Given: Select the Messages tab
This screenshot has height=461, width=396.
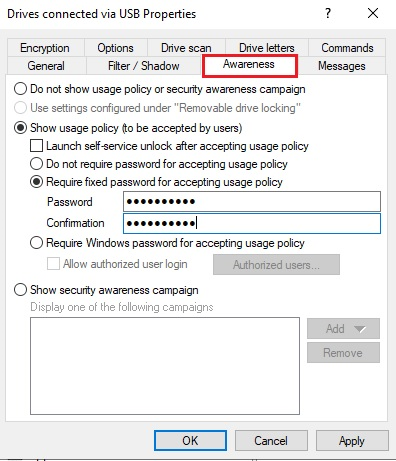Looking at the screenshot, I should [342, 66].
